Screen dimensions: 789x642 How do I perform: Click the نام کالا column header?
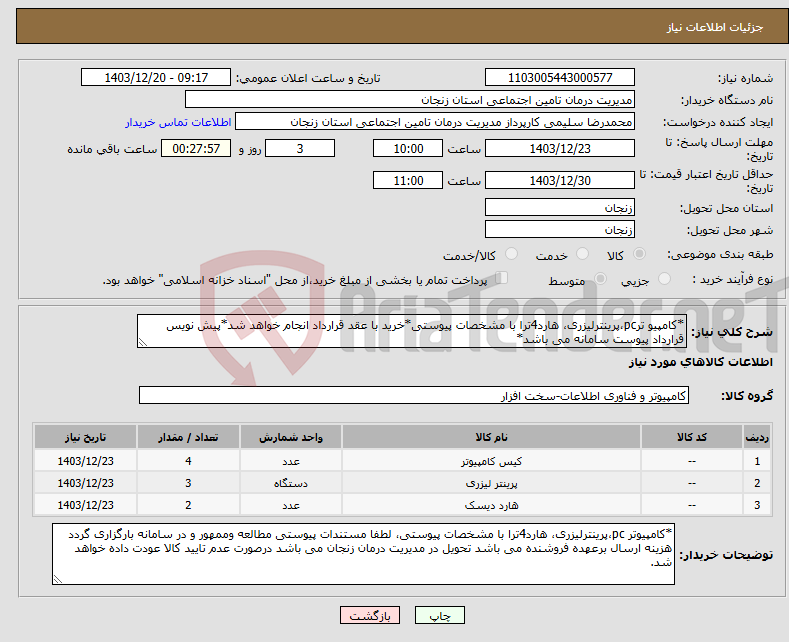click(x=491, y=437)
